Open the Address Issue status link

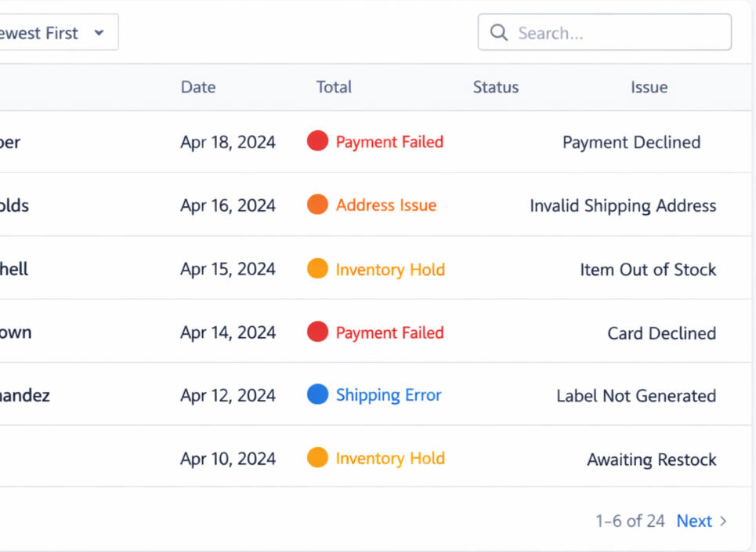(386, 205)
